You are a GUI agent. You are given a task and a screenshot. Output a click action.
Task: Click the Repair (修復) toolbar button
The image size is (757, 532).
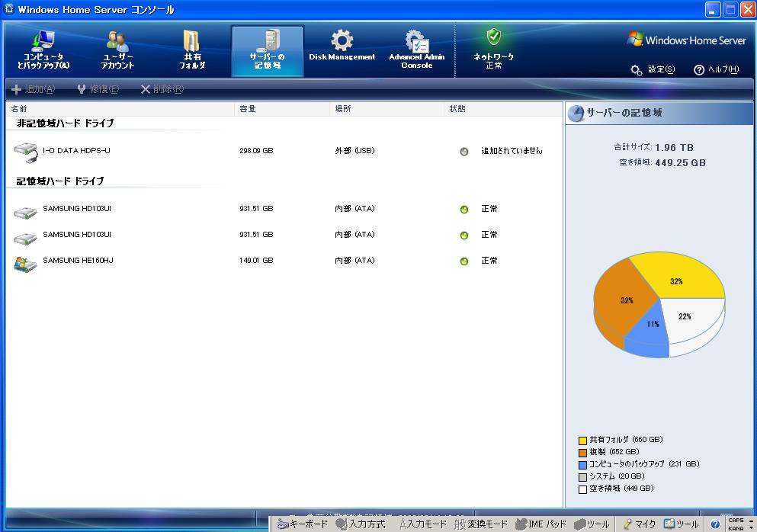pyautogui.click(x=98, y=89)
